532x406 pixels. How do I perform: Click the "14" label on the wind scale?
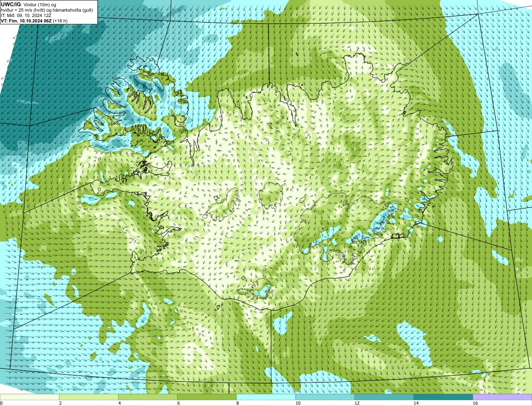(x=416, y=403)
